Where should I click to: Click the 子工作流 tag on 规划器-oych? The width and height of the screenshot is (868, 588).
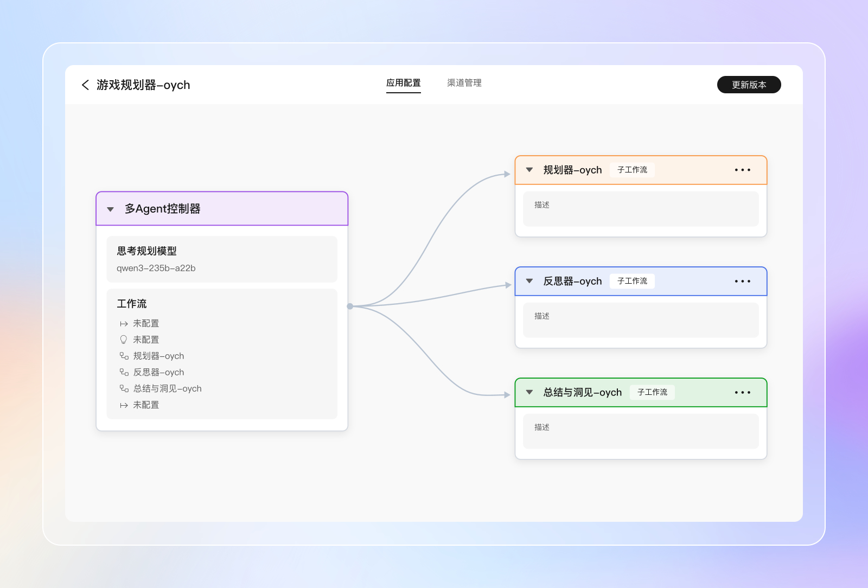[x=632, y=170]
